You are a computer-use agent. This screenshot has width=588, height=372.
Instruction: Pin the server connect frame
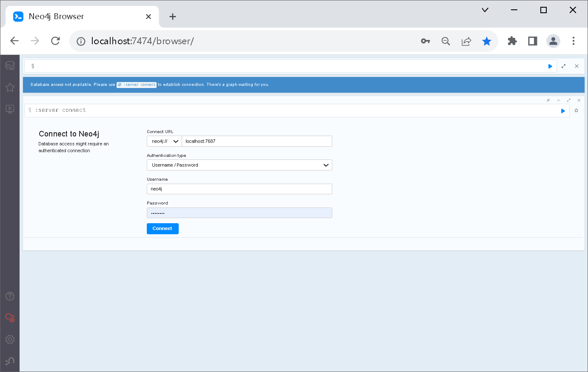pos(548,100)
